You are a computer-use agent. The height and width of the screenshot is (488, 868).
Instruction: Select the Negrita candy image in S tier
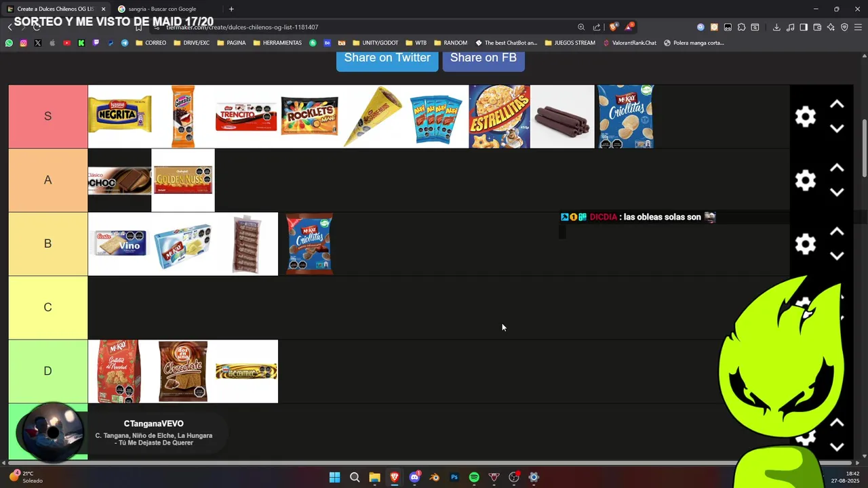tap(119, 116)
